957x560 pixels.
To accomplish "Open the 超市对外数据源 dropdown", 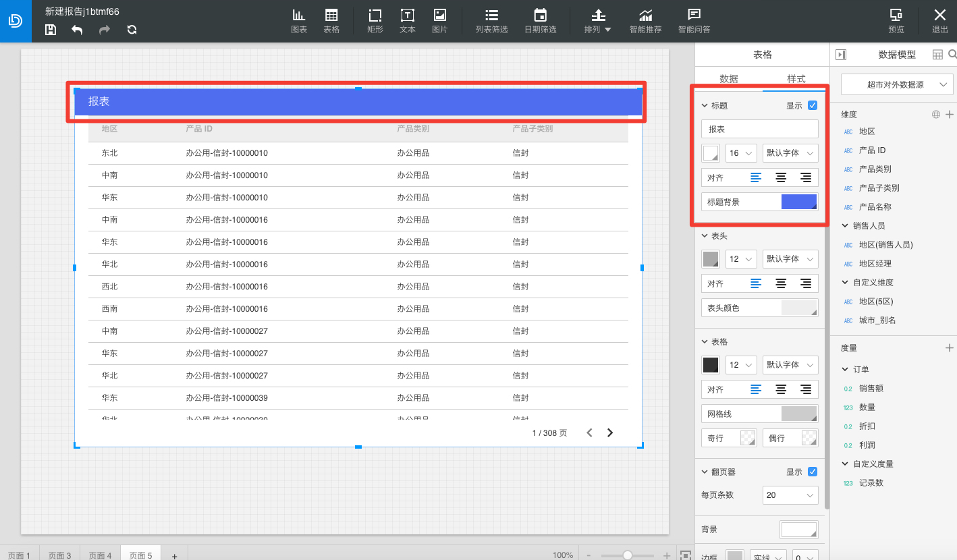I will [898, 84].
